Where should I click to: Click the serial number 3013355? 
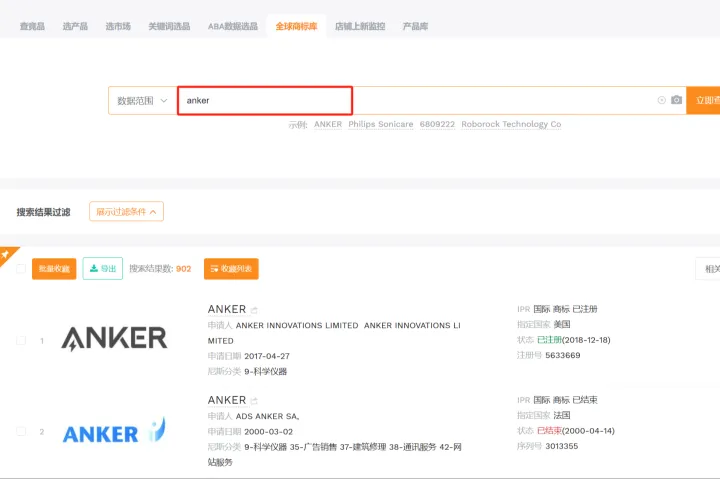point(562,446)
